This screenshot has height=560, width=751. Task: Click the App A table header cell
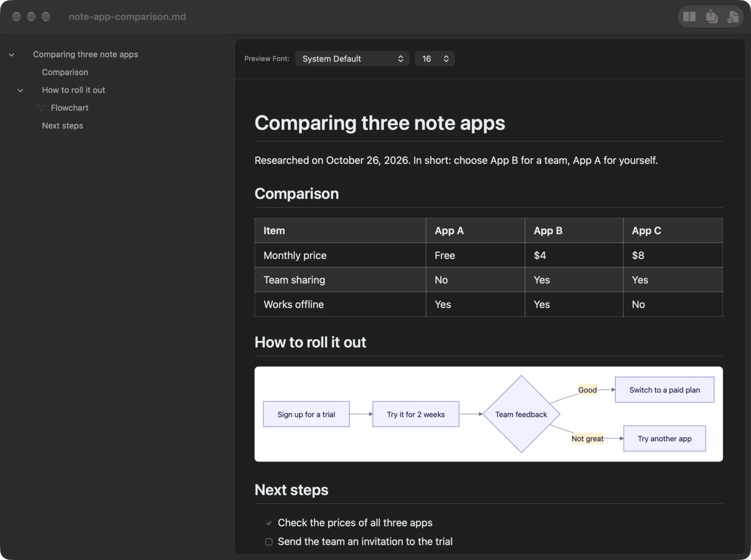475,230
